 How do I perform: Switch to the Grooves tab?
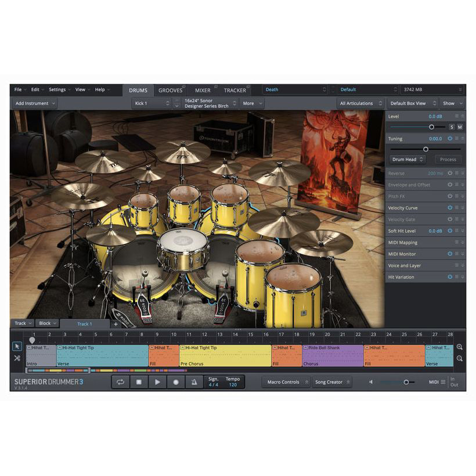click(170, 91)
